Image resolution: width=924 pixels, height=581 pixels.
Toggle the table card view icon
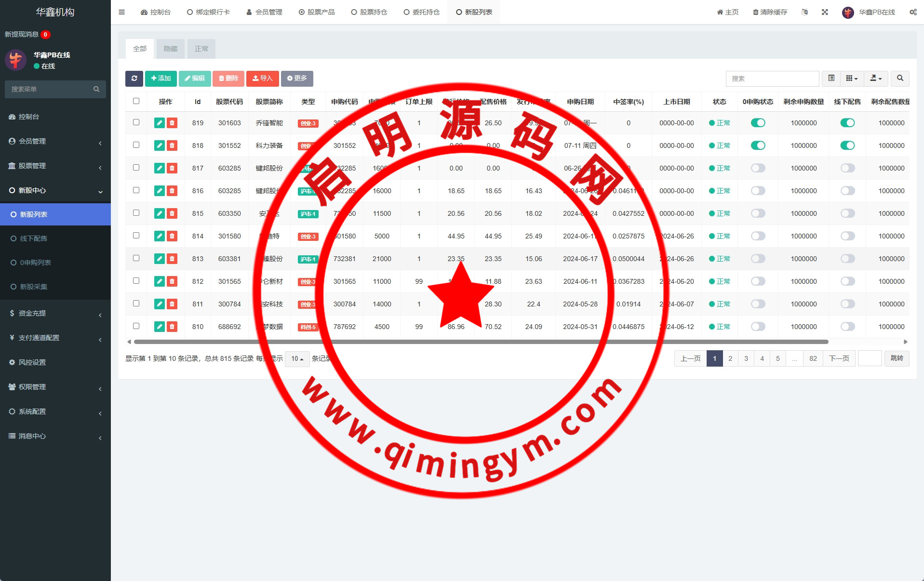tap(831, 79)
